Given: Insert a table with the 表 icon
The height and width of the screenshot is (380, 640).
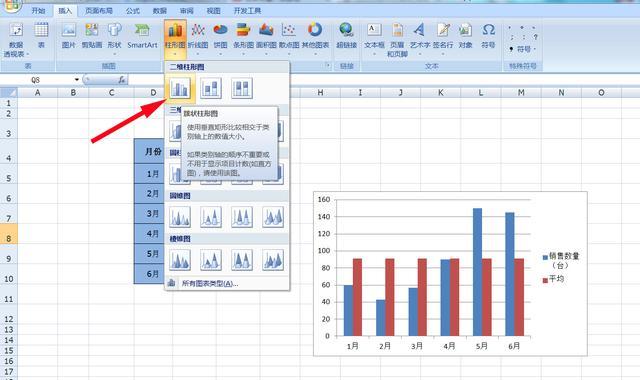Looking at the screenshot, I should click(41, 36).
